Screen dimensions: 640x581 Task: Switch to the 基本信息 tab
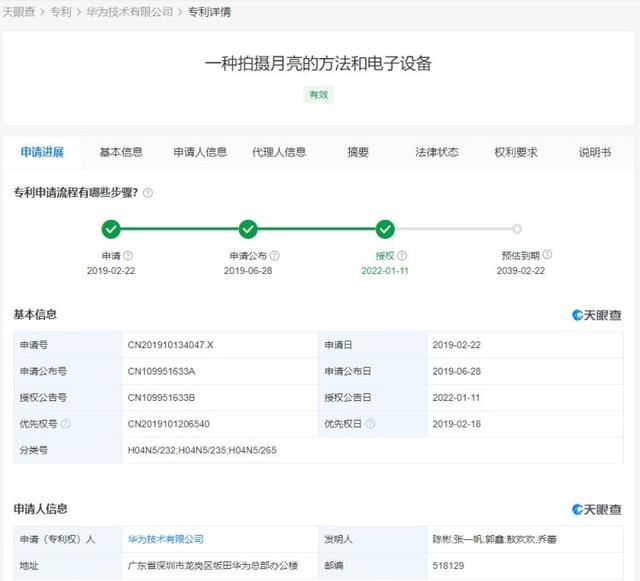coord(121,152)
